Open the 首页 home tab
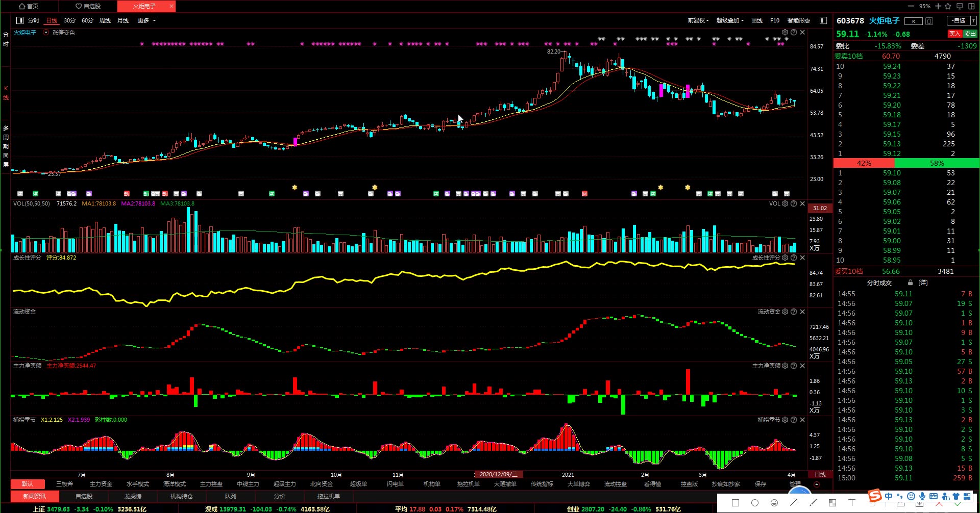Screen dimensions: 980x513 point(29,6)
